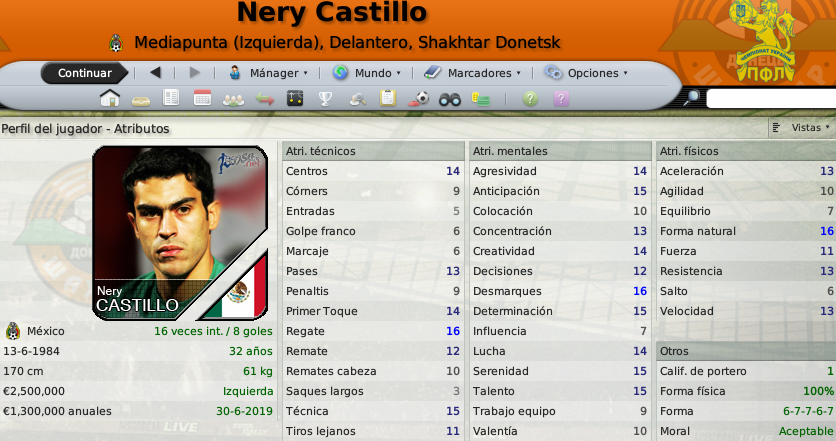Open the calendar icon
Image resolution: width=836 pixels, height=441 pixels.
(x=202, y=98)
